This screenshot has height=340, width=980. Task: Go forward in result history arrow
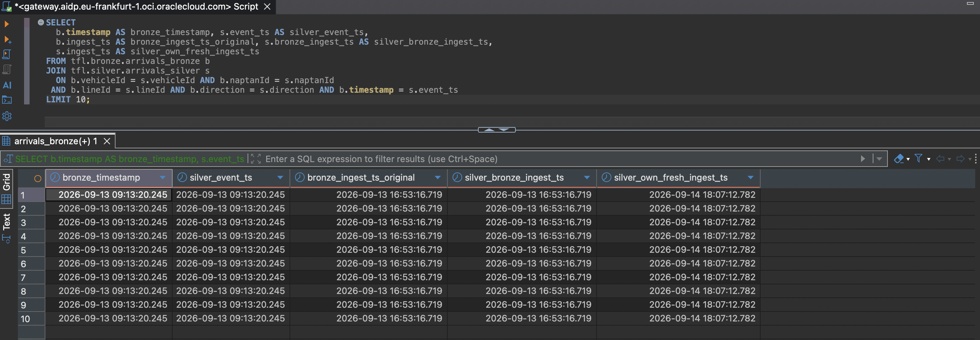[960, 159]
